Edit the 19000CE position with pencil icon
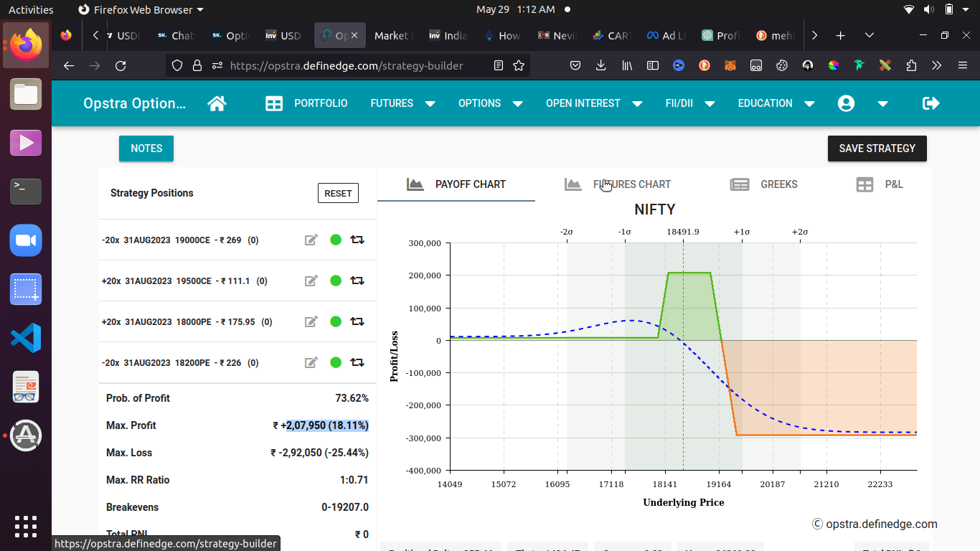Image resolution: width=980 pixels, height=551 pixels. coord(311,240)
